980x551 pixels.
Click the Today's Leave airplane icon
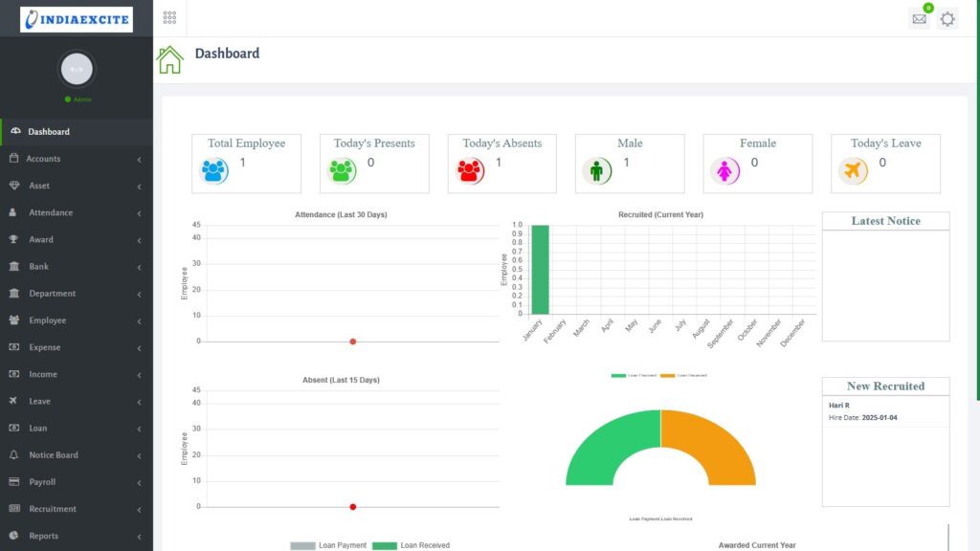pyautogui.click(x=853, y=171)
